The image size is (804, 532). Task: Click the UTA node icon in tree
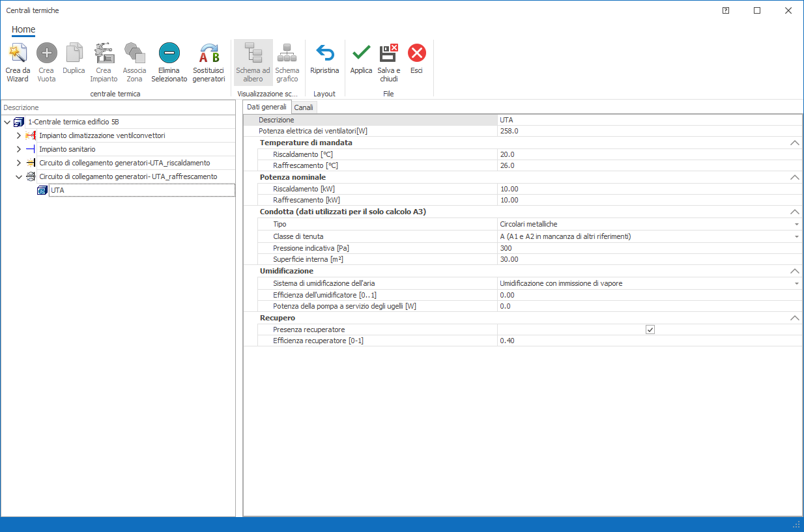[x=42, y=190]
